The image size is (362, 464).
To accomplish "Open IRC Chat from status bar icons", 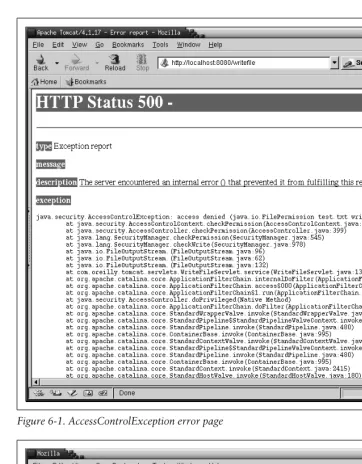I will pyautogui.click(x=103, y=393).
